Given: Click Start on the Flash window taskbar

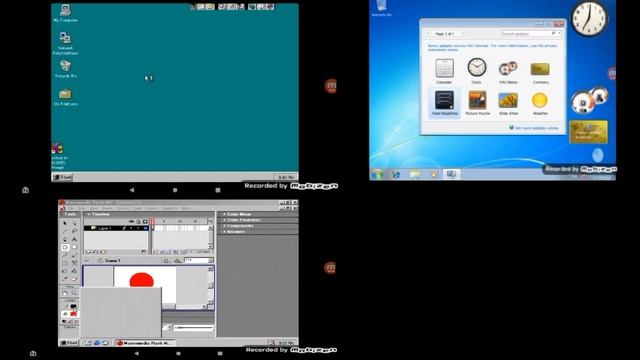Looking at the screenshot, I should [x=69, y=343].
